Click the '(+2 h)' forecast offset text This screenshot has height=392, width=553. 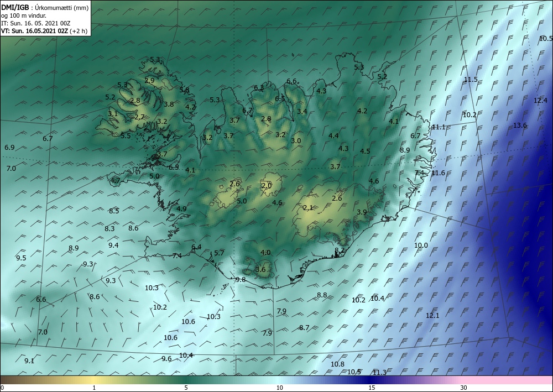coord(79,31)
